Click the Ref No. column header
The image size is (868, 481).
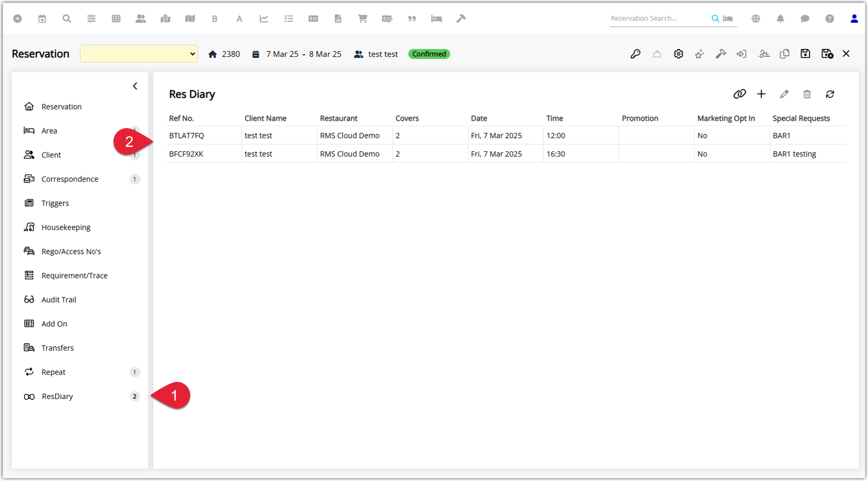181,118
